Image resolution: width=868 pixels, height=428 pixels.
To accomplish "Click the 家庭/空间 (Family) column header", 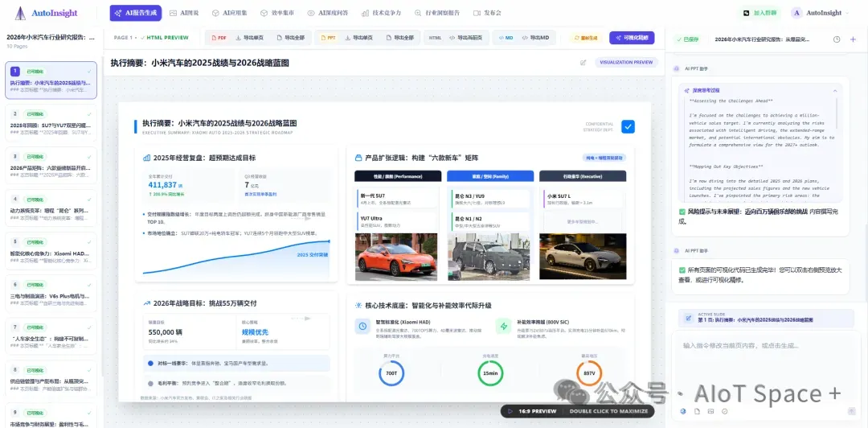I will (x=490, y=175).
